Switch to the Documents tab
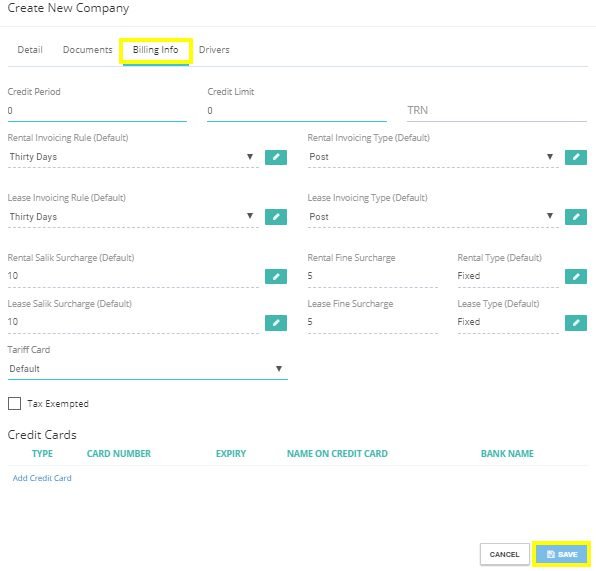 [x=87, y=50]
